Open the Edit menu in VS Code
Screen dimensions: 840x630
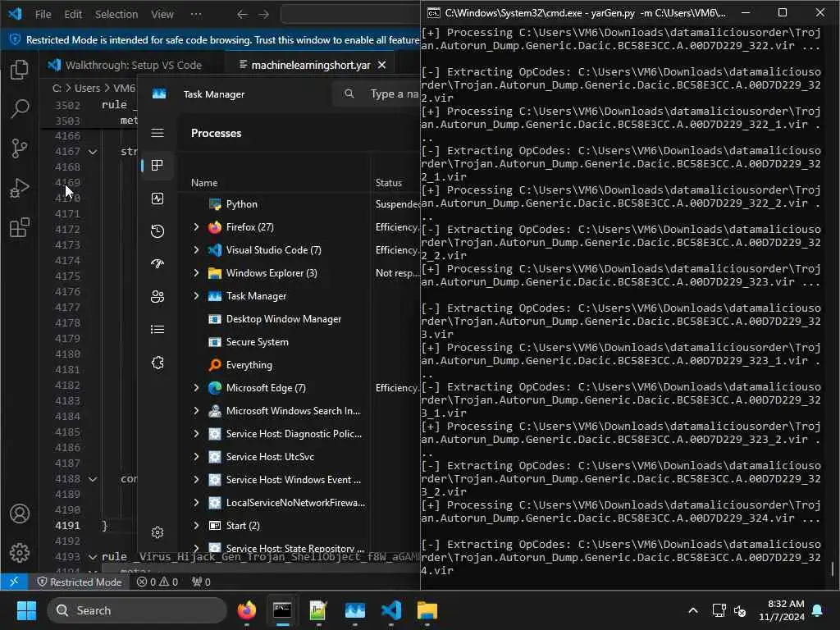click(x=73, y=15)
